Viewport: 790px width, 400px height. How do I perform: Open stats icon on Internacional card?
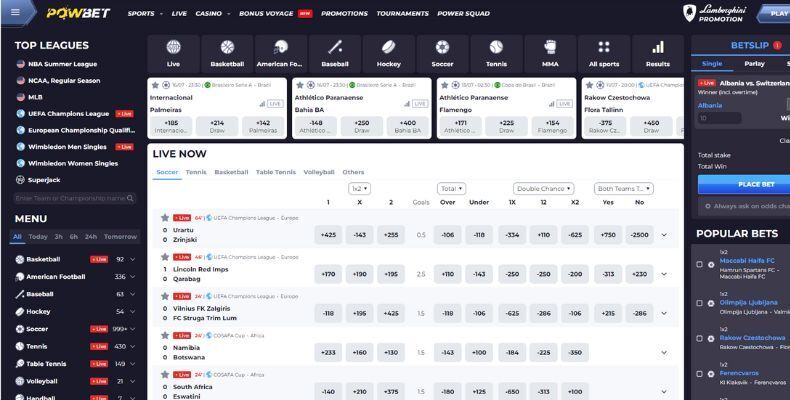(262, 104)
